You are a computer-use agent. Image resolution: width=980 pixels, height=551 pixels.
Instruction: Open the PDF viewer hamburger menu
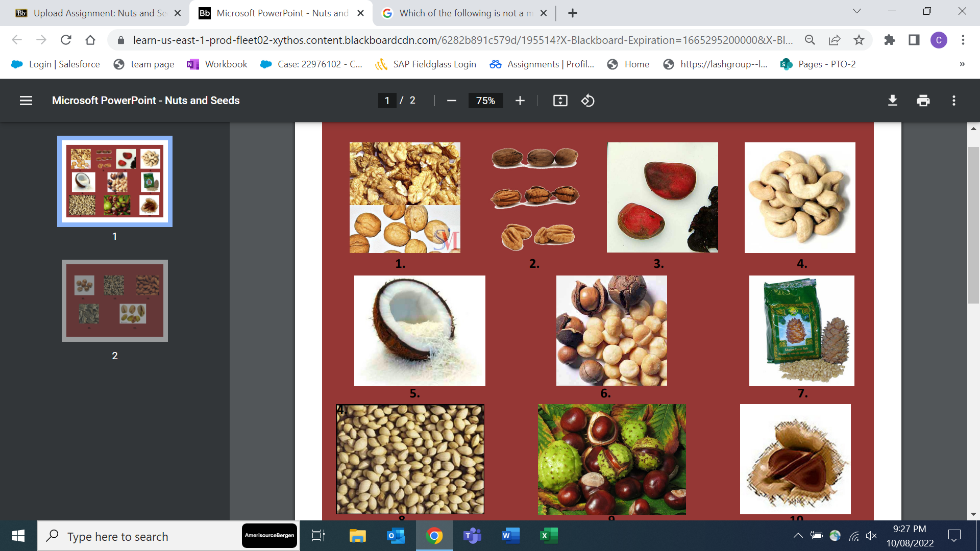coord(26,101)
